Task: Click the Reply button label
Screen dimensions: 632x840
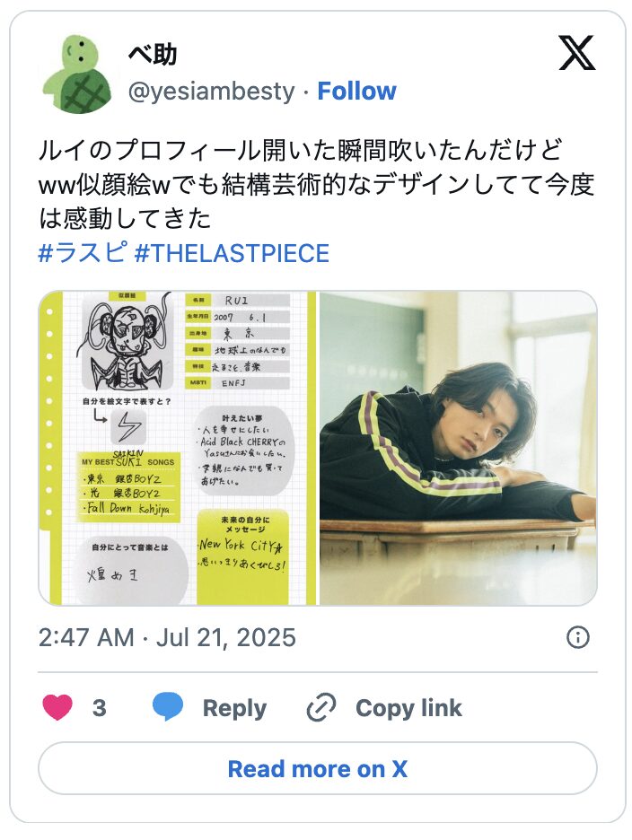Action: (234, 708)
